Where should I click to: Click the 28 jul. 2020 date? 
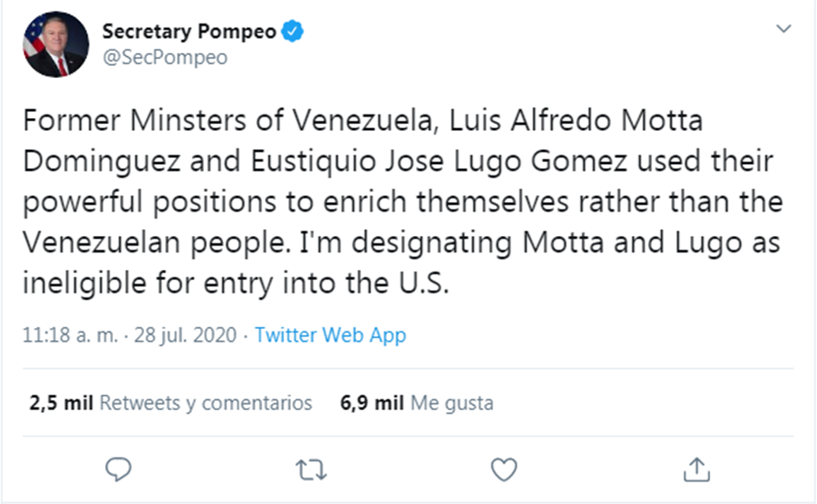coord(185,335)
